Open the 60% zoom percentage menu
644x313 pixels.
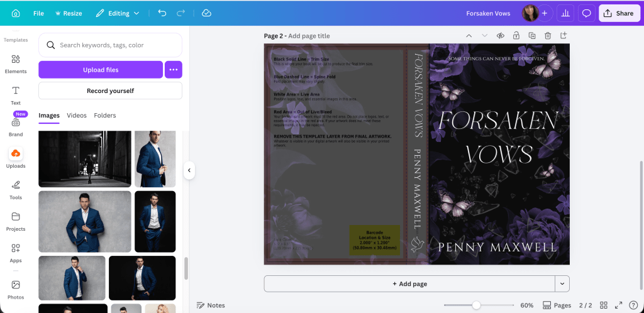(x=526, y=305)
